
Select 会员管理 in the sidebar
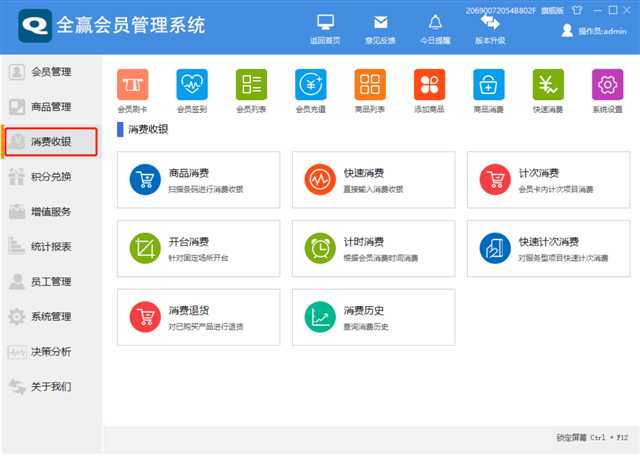pyautogui.click(x=51, y=72)
